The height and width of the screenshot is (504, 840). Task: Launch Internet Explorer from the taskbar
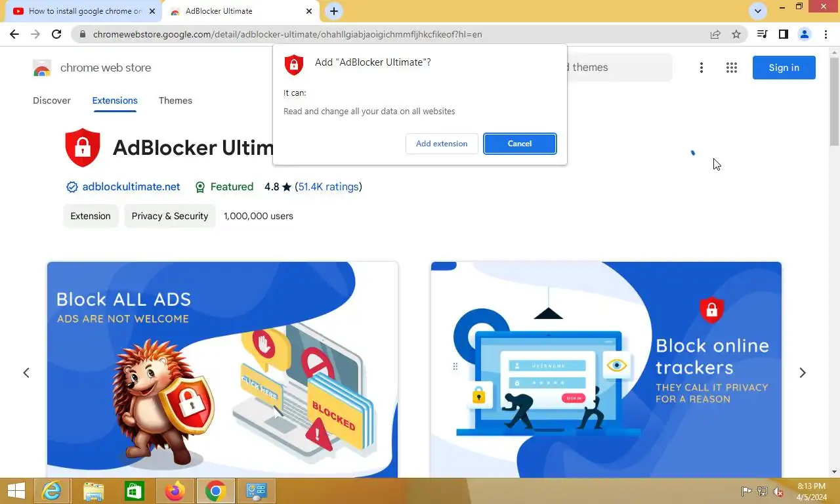pos(52,491)
